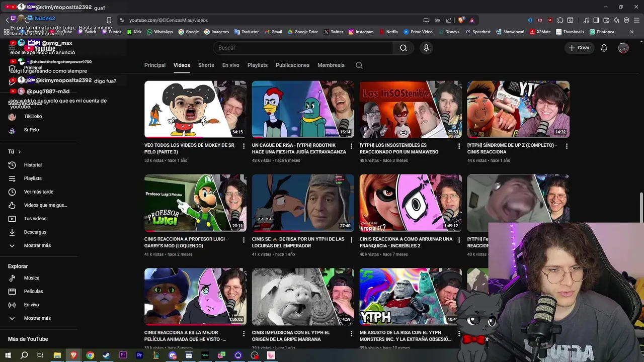The image size is (644, 362).
Task: Click the Brave Shields icon in address bar
Action: [461, 20]
